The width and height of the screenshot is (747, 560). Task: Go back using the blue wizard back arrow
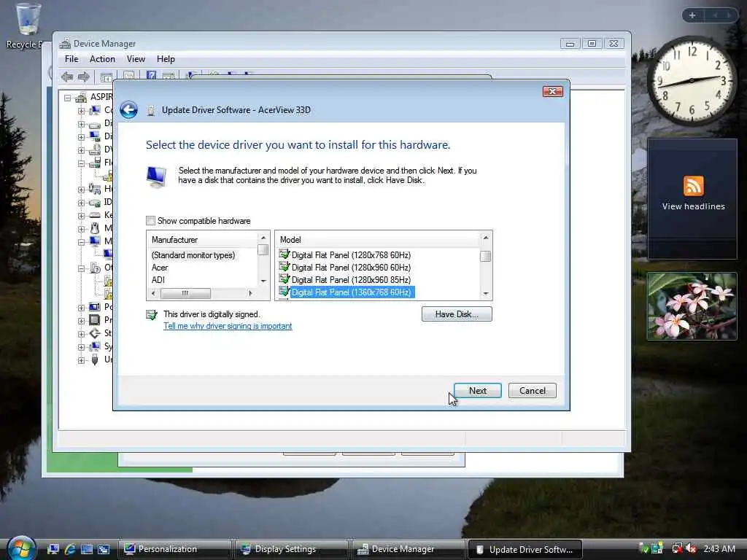[128, 110]
